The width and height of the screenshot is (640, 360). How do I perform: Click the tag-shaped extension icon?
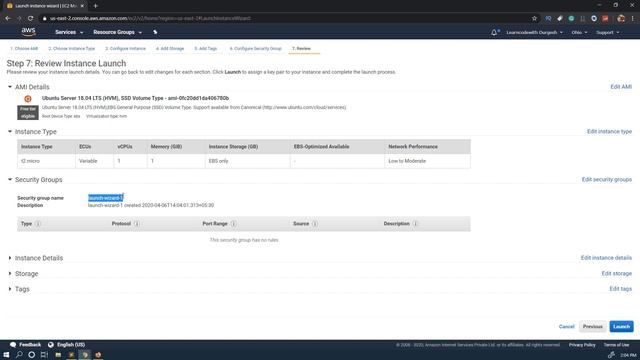click(560, 18)
